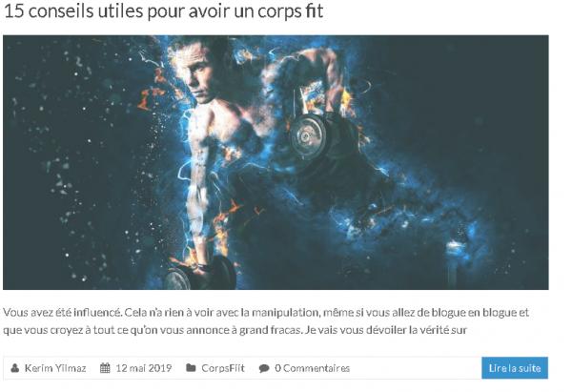Open the '0 Commentaires' link
572x392 pixels.
313,368
